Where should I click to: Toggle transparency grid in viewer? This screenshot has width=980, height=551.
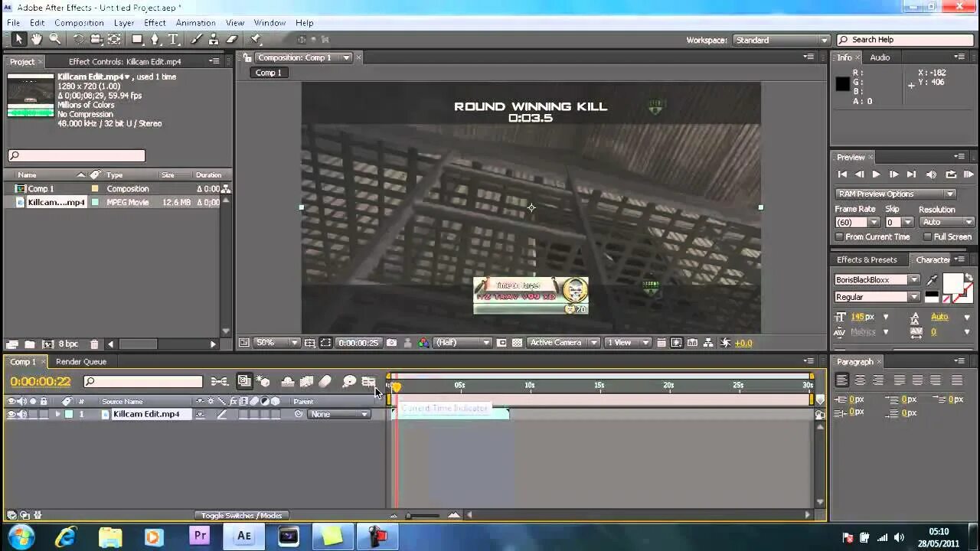click(517, 343)
